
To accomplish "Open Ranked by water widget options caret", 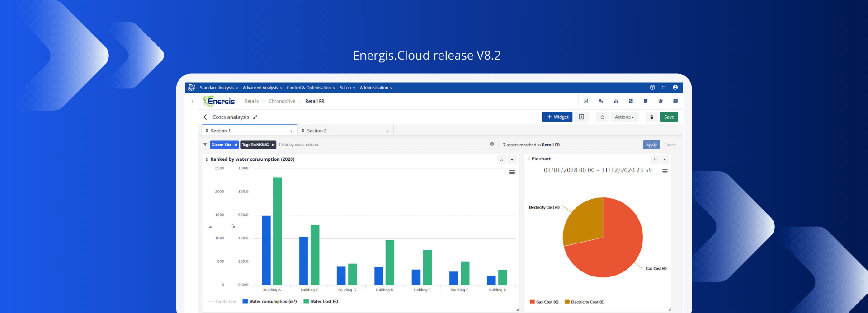I will click(512, 159).
